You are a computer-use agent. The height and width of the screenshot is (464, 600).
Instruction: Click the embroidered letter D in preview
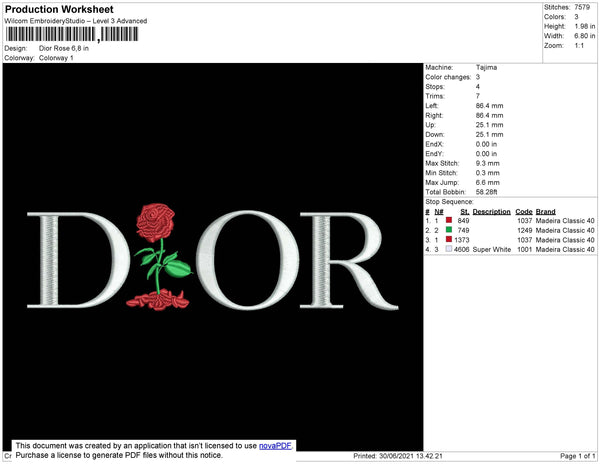click(x=78, y=260)
